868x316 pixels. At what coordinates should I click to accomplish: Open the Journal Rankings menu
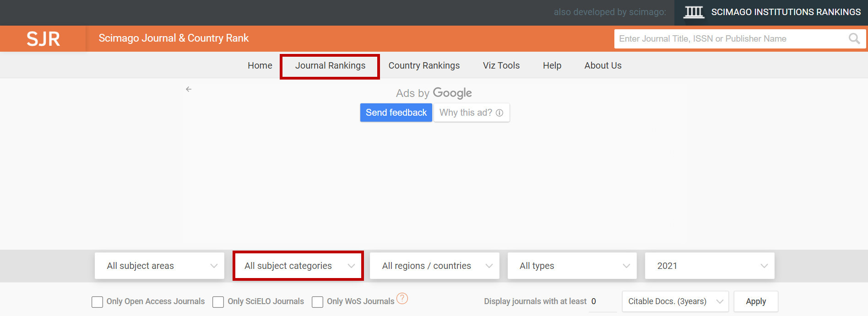point(330,66)
